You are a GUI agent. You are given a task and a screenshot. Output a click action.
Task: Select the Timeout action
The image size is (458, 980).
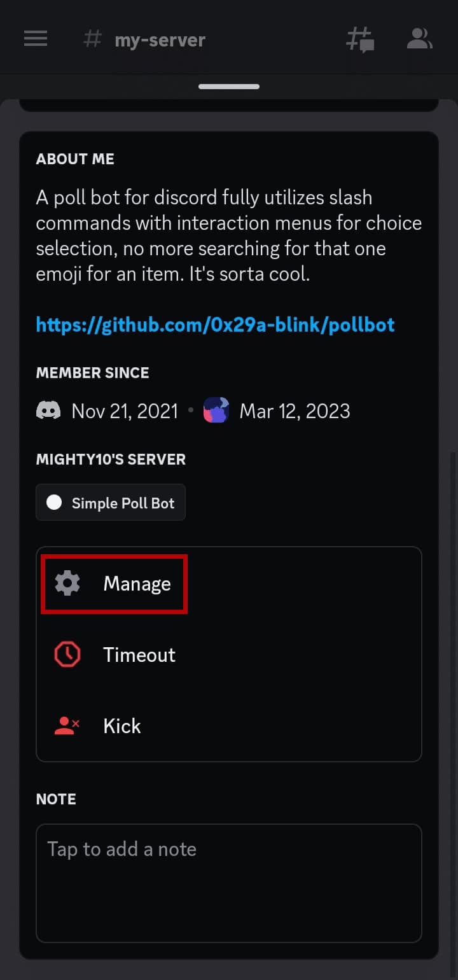[139, 654]
